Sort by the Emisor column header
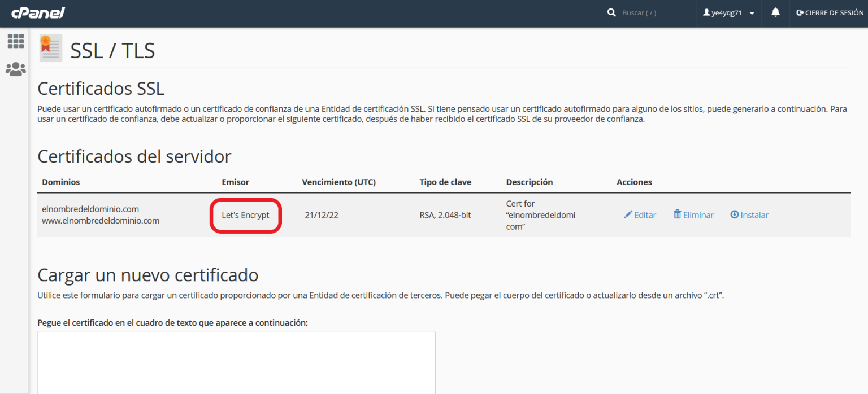This screenshot has width=868, height=394. 235,182
